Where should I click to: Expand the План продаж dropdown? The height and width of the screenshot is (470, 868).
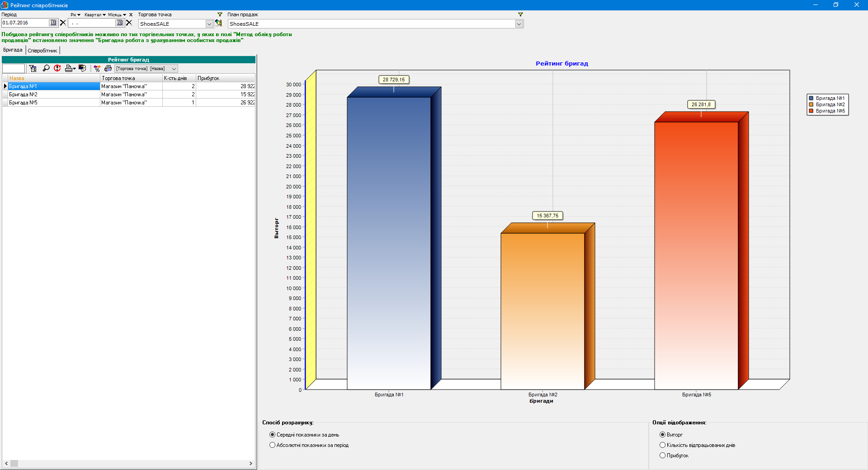click(x=519, y=24)
